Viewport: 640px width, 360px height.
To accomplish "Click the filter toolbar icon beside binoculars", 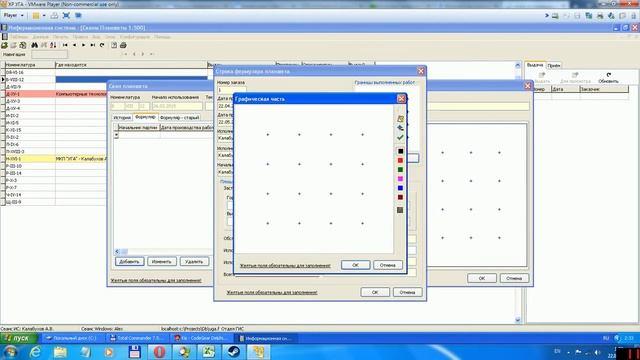I will pyautogui.click(x=44, y=45).
